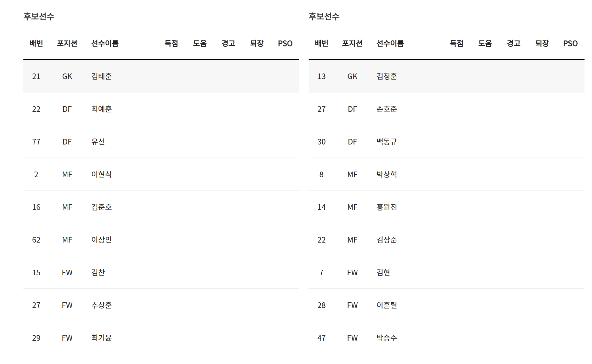Open player 이상민's entry
Viewport: 592px width, 364px height.
tap(101, 240)
